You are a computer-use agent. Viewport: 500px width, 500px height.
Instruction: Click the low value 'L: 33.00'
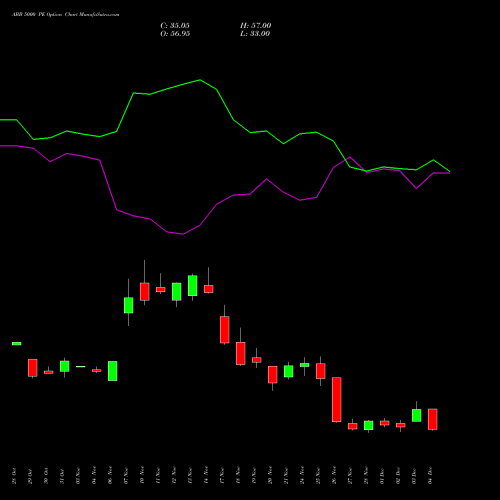point(255,34)
